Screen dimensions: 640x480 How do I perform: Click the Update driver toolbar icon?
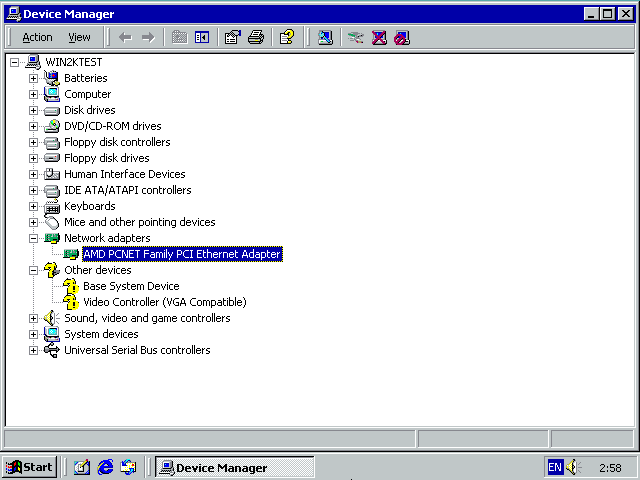pyautogui.click(x=356, y=38)
